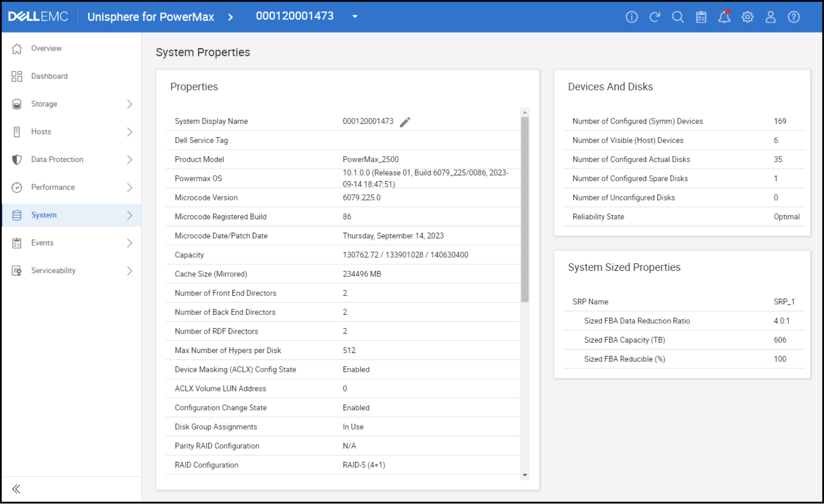Image resolution: width=824 pixels, height=504 pixels.
Task: Click the Data Protection shield icon
Action: [17, 159]
